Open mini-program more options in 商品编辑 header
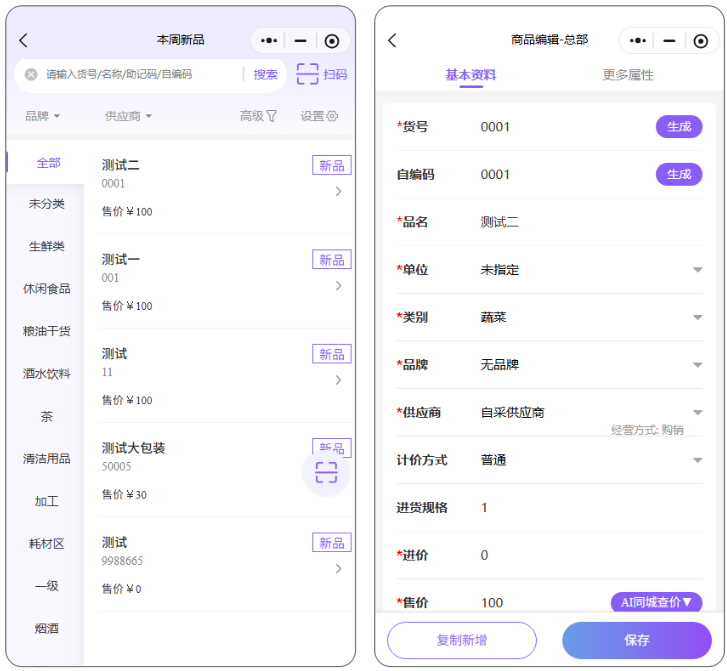This screenshot has width=727, height=671. 636,41
